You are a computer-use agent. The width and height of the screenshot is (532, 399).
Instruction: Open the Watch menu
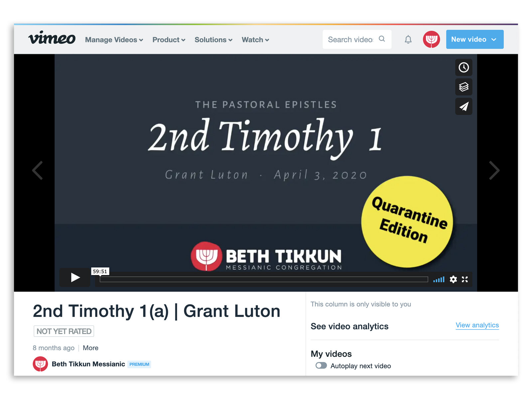coord(255,40)
